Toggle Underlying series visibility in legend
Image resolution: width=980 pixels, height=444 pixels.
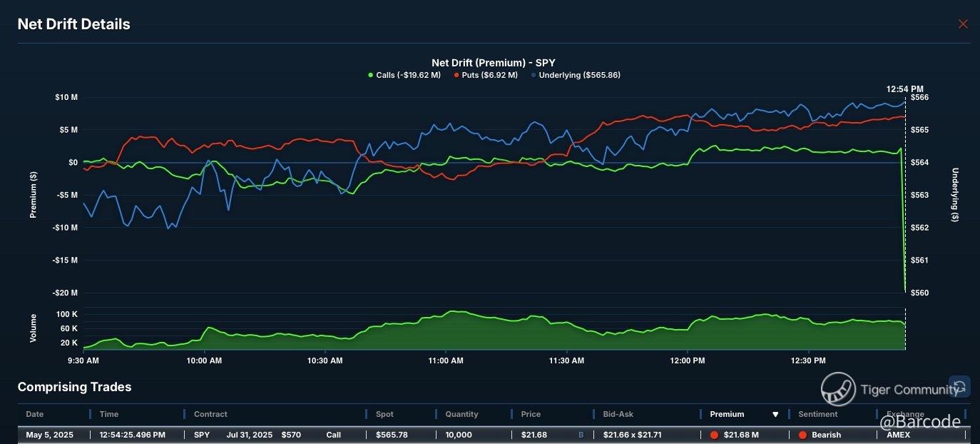click(x=579, y=75)
